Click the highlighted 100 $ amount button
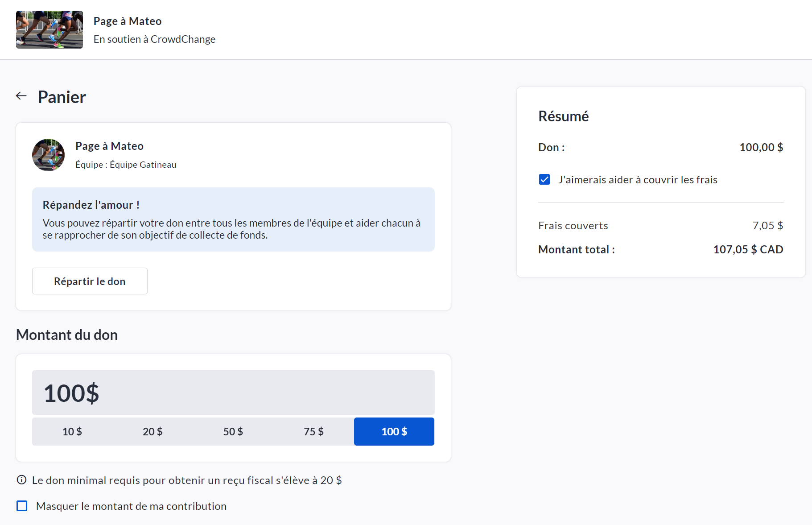 pos(394,431)
